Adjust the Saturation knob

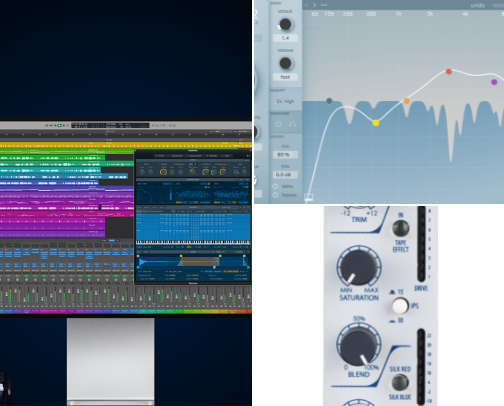[358, 268]
